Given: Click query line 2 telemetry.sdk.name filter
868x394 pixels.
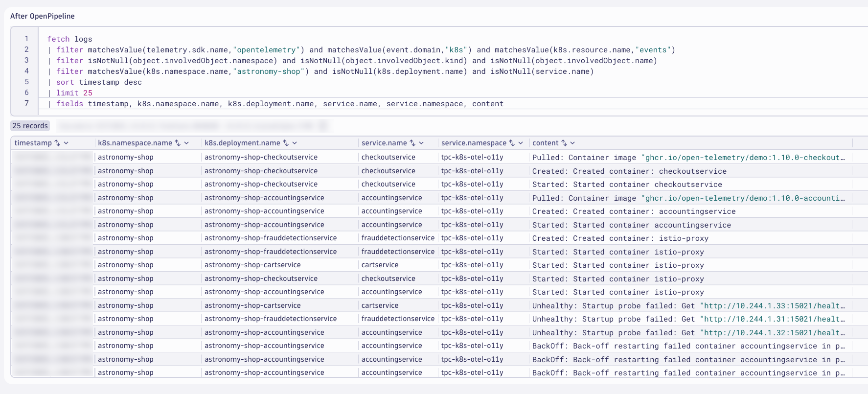Looking at the screenshot, I should coord(361,50).
